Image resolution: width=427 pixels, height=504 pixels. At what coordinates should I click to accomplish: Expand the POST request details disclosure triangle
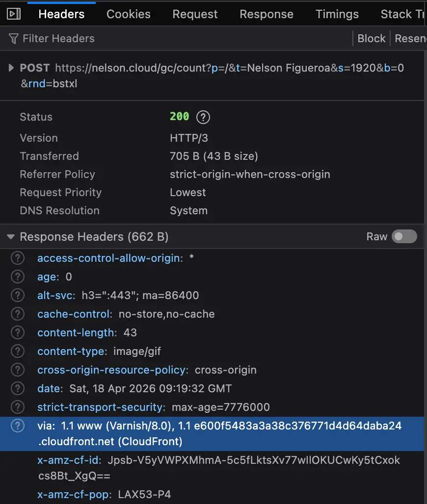tap(10, 68)
